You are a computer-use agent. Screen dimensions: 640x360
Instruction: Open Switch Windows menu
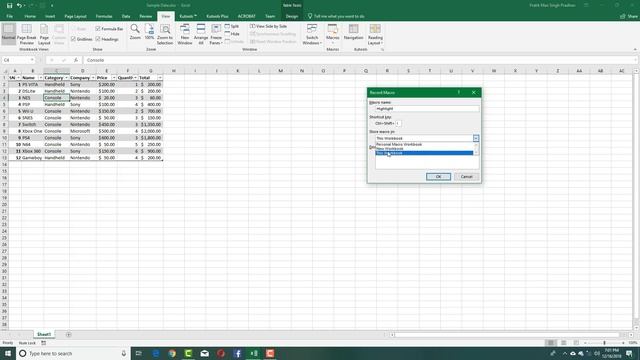coord(312,34)
